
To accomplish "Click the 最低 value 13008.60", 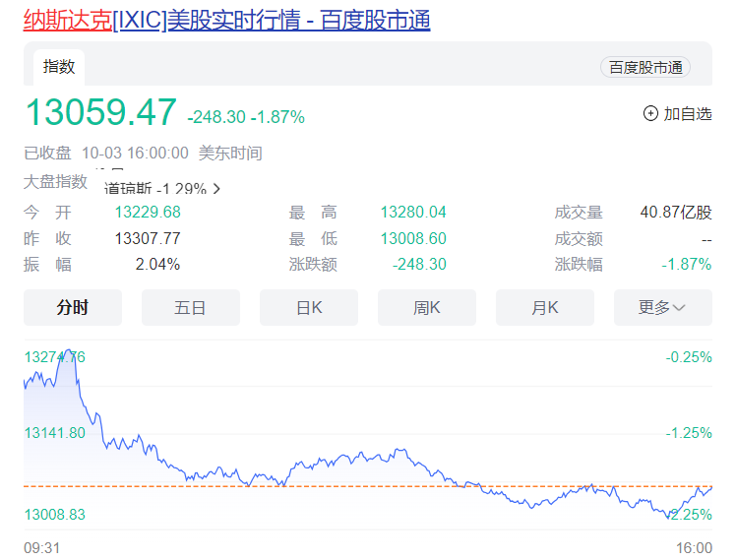I will tap(413, 238).
